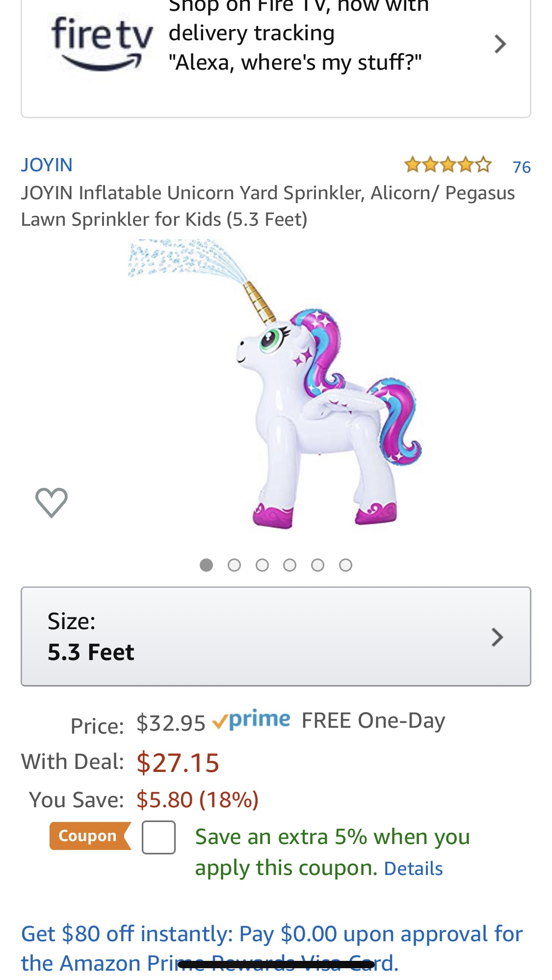Open coupon Details link
This screenshot has height=980, width=552.
pos(413,869)
